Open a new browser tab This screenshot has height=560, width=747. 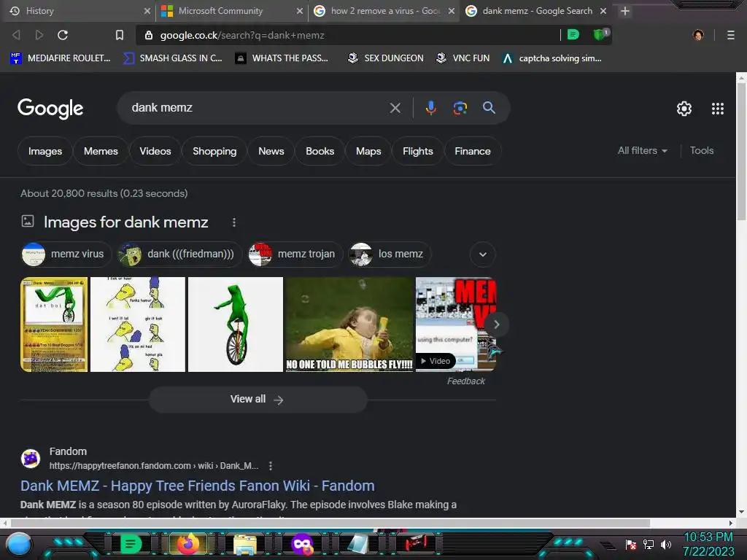point(625,11)
